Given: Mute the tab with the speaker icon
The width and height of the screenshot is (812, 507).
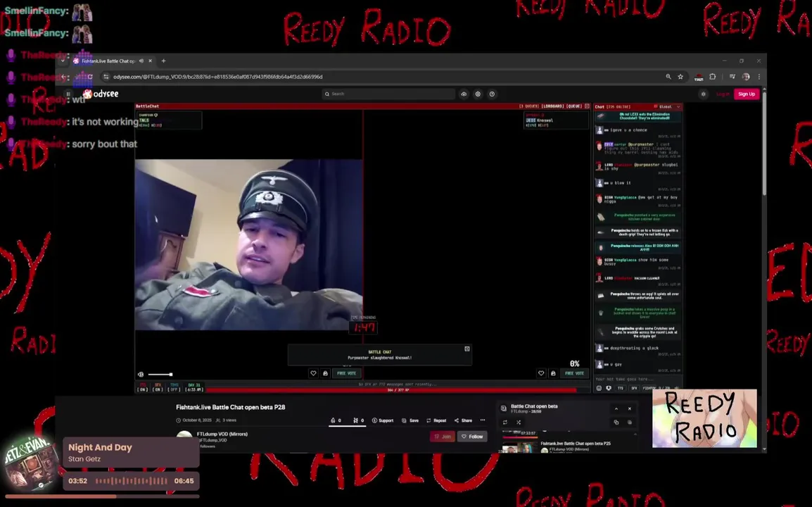Looking at the screenshot, I should (x=141, y=61).
